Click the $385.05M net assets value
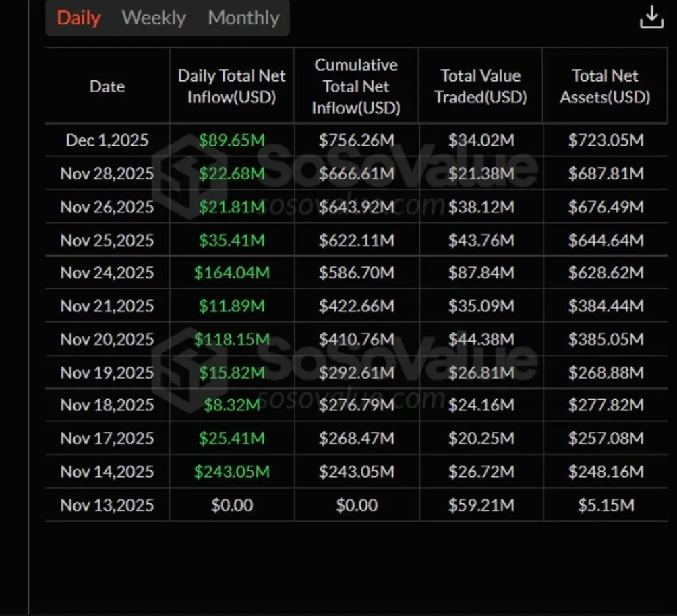 [x=606, y=339]
